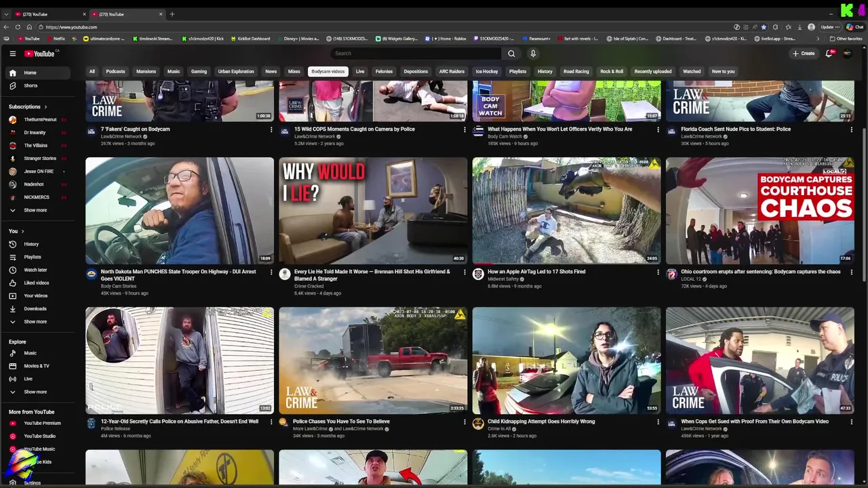Click the magnifier search button
The height and width of the screenshot is (488, 868).
pos(511,54)
